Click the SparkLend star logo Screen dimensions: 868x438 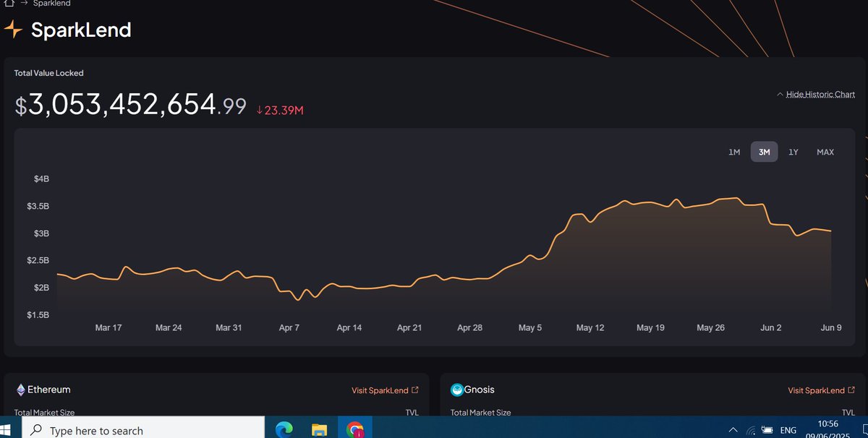coord(14,30)
